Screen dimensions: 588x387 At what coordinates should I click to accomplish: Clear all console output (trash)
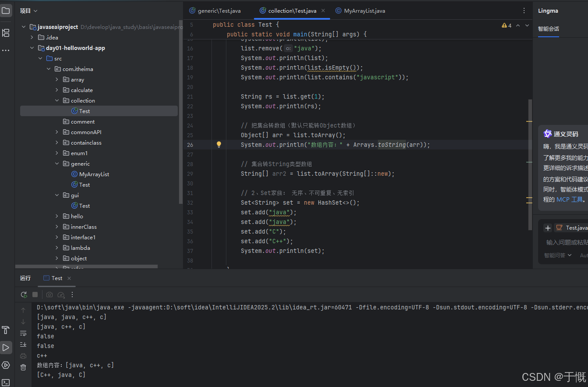click(x=23, y=367)
